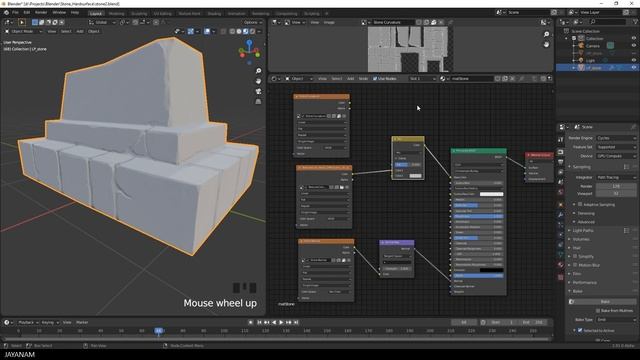640x360 pixels.
Task: Open the Options popover in the 3D viewport header
Action: (x=252, y=22)
